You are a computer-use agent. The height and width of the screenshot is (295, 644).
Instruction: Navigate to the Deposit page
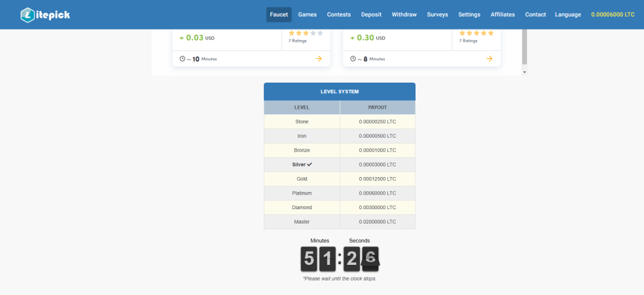tap(371, 14)
